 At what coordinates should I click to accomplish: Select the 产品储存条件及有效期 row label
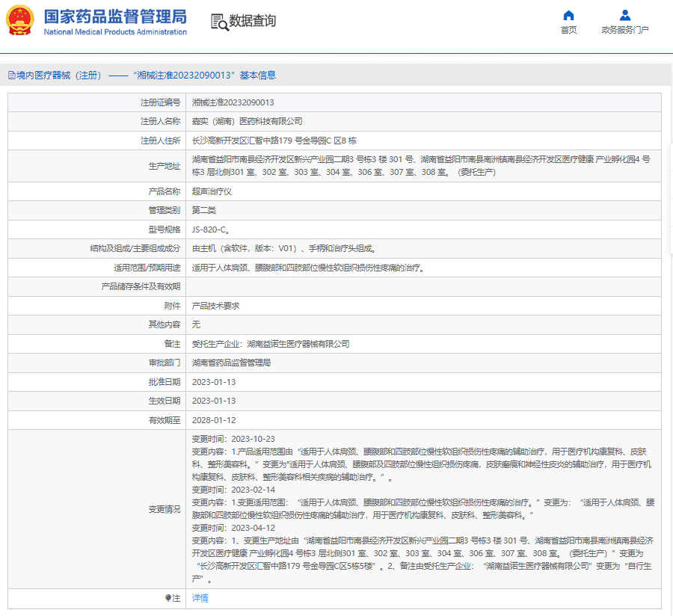click(x=141, y=286)
